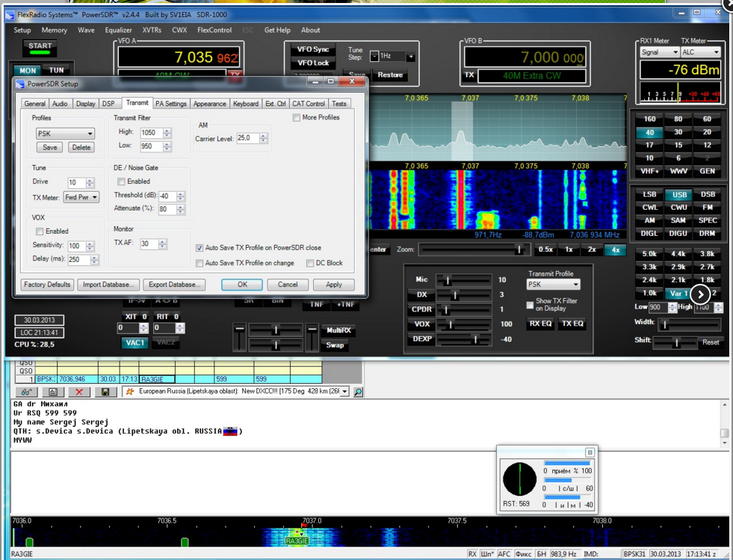The image size is (733, 560).
Task: Click the magnifier icon beside DXCC info
Action: [x=358, y=391]
